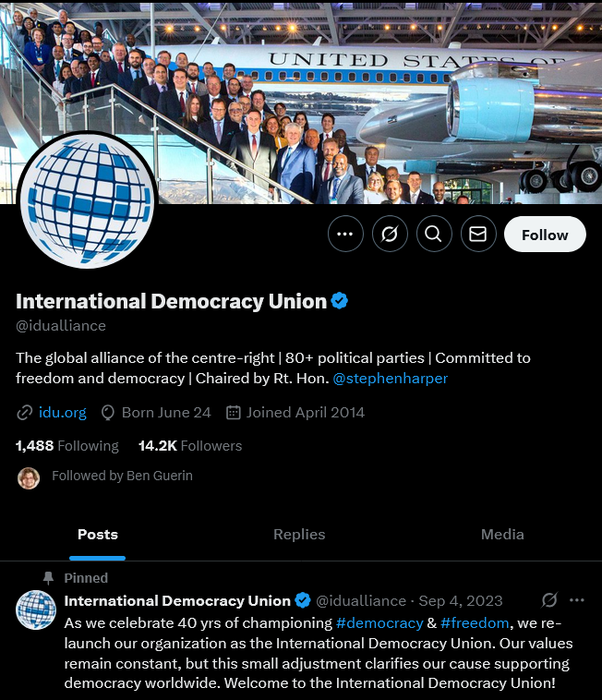Screen dimensions: 602x700
Task: View the 14.2K Followers list
Action: point(190,446)
